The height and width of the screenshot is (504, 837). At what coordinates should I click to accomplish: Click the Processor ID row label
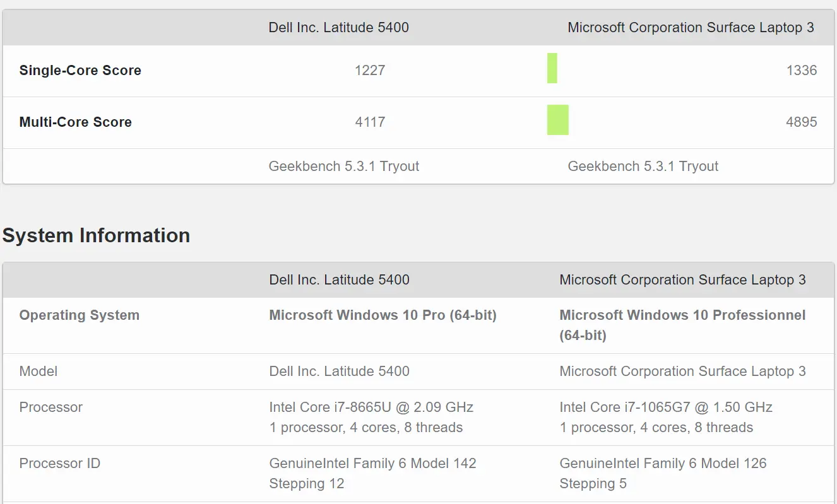60,463
